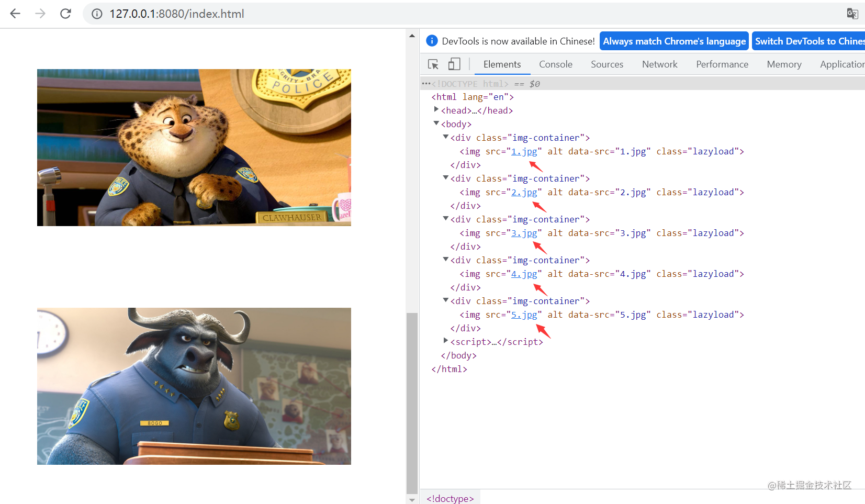Click class="lazyload" on the 5.jpg img
Screen dimensions: 865x504
[698, 315]
